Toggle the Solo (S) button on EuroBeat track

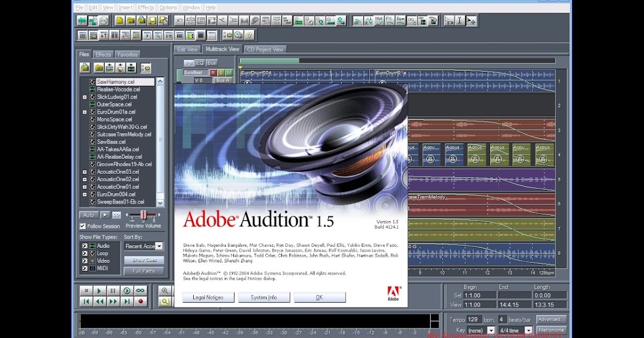tap(221, 72)
